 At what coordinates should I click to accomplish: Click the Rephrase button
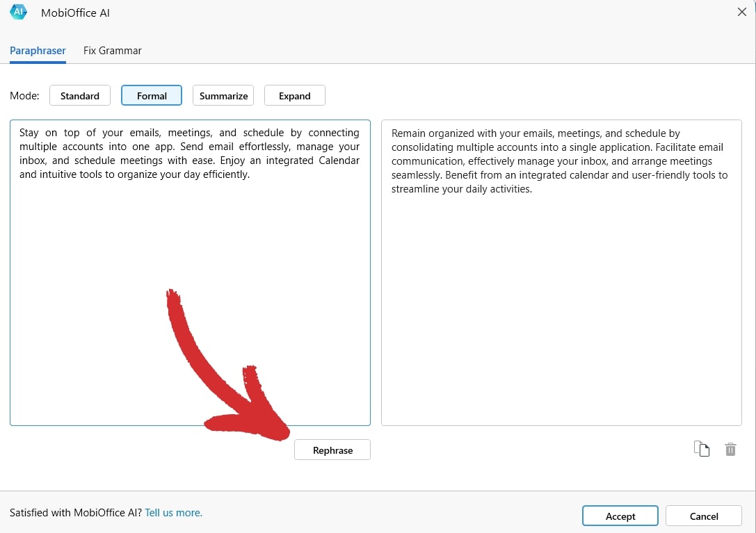[x=332, y=450]
